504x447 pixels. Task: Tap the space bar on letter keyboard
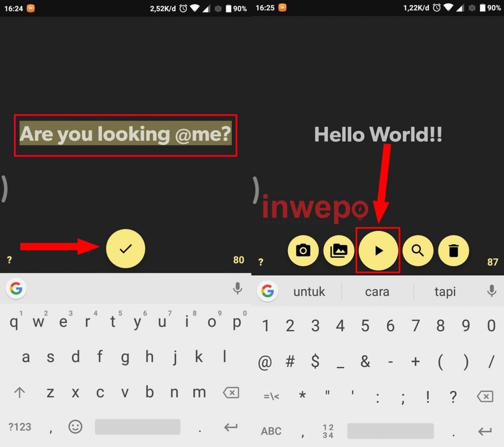pyautogui.click(x=138, y=427)
